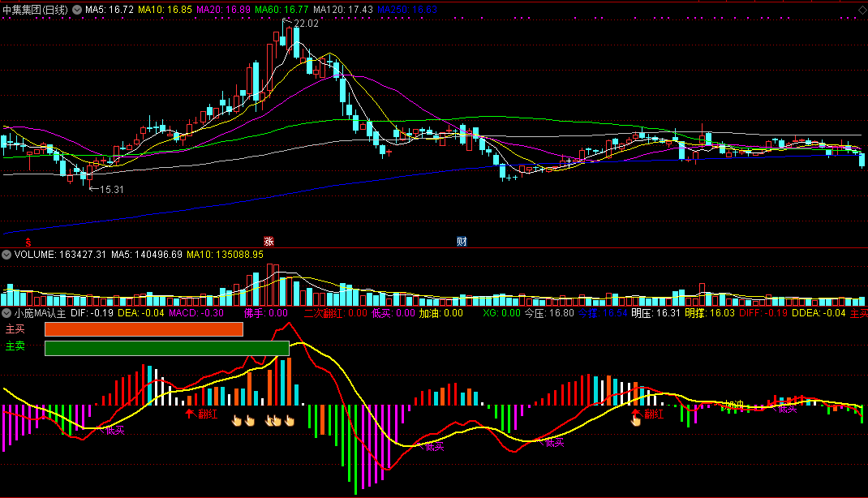
Task: Click the 今压: 16.80 value
Action: pyautogui.click(x=549, y=313)
